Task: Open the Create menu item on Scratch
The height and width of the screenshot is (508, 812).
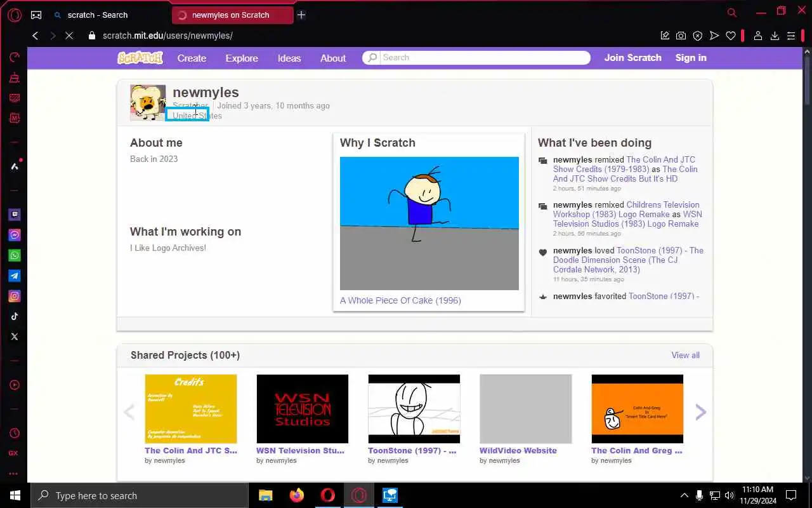Action: [192, 58]
